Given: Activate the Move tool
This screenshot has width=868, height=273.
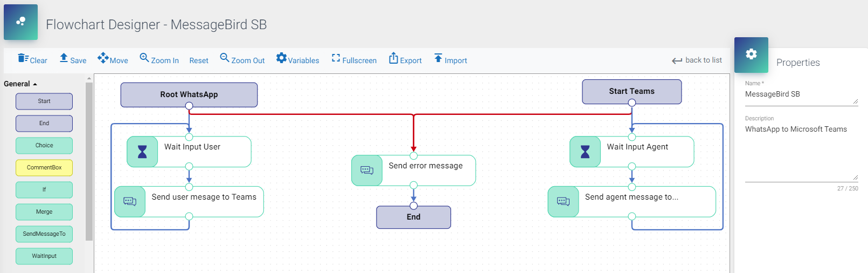Looking at the screenshot, I should [103, 58].
